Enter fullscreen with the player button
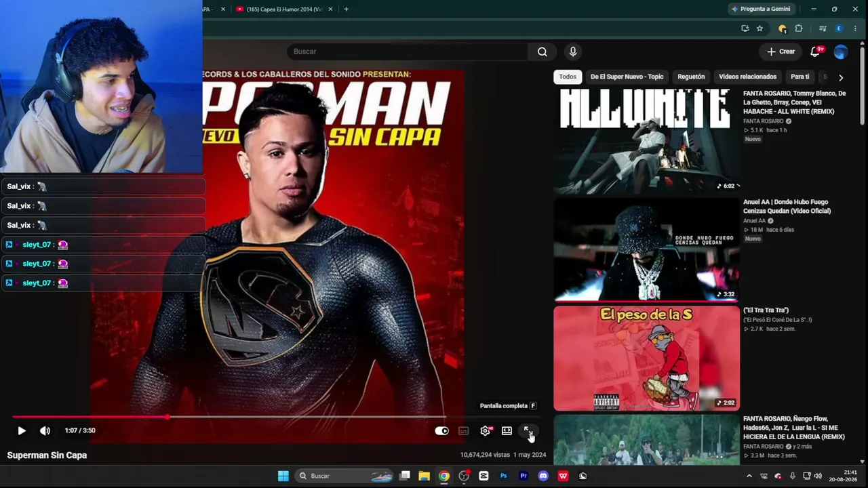The image size is (868, 488). click(528, 430)
